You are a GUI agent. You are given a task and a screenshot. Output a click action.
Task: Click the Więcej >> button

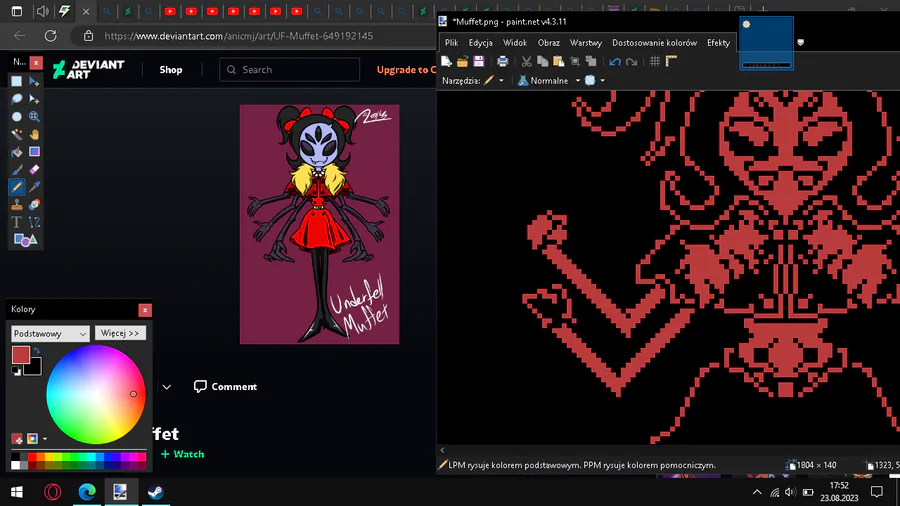[120, 333]
